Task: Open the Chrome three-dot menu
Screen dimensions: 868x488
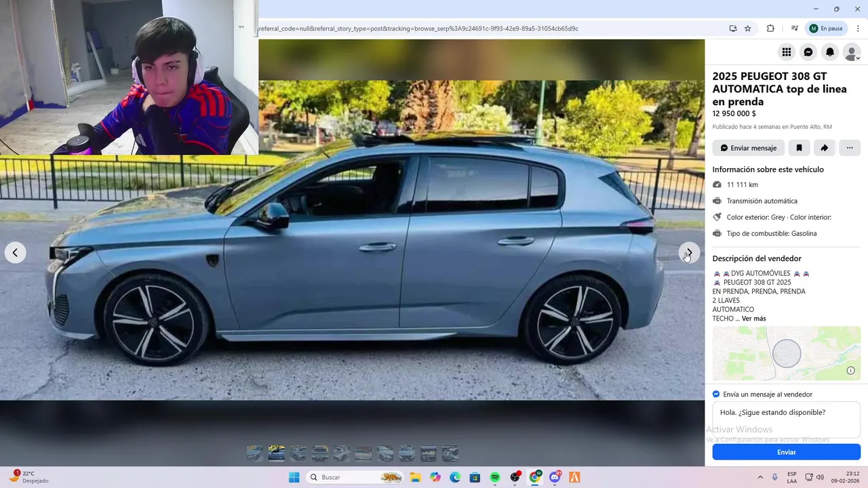Action: click(x=858, y=28)
